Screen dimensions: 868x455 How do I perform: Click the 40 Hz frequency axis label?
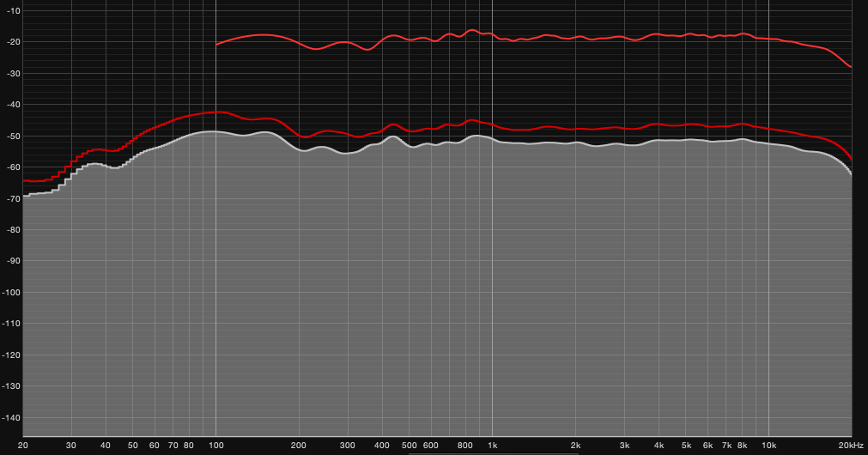(x=106, y=445)
